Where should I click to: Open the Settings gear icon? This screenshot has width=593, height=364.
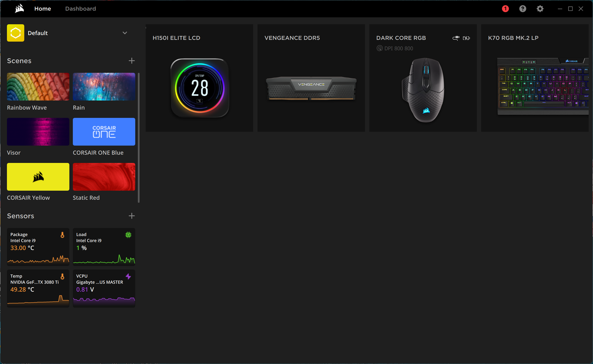(x=540, y=9)
